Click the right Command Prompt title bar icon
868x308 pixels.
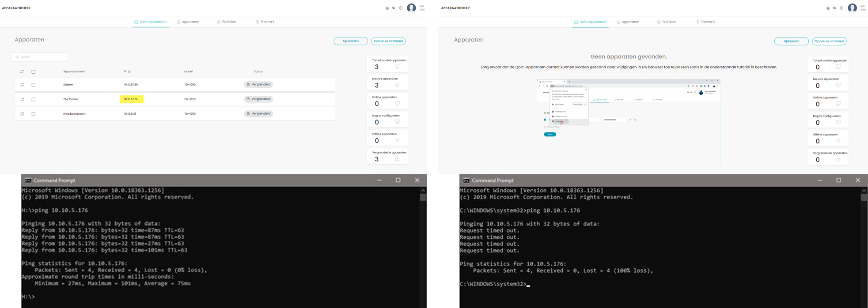tap(466, 180)
